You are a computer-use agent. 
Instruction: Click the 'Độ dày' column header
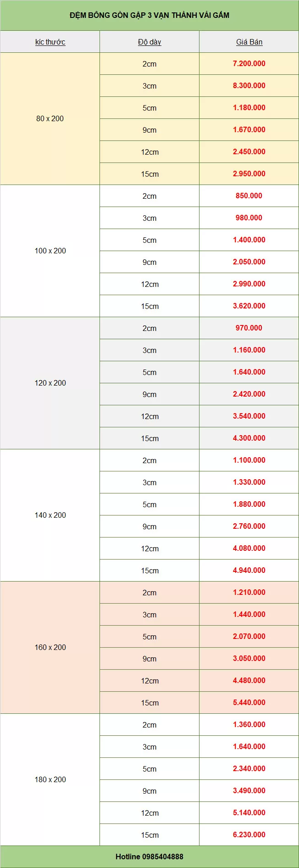coord(149,42)
